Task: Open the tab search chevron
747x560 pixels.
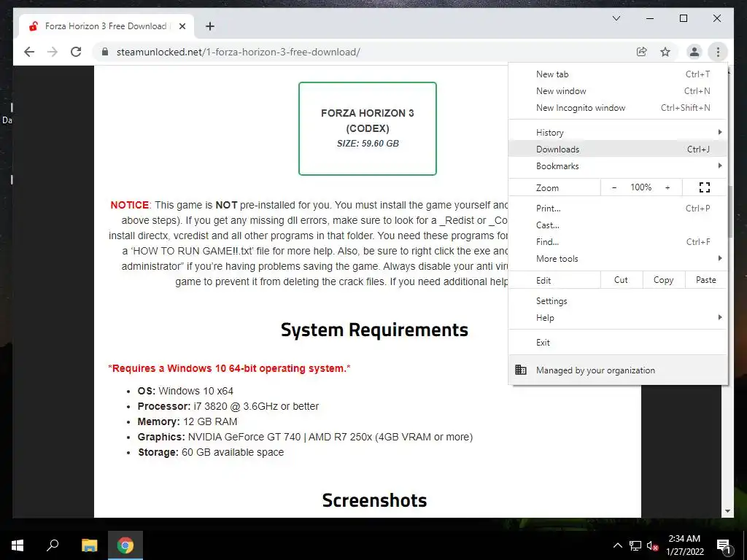Action: [616, 18]
